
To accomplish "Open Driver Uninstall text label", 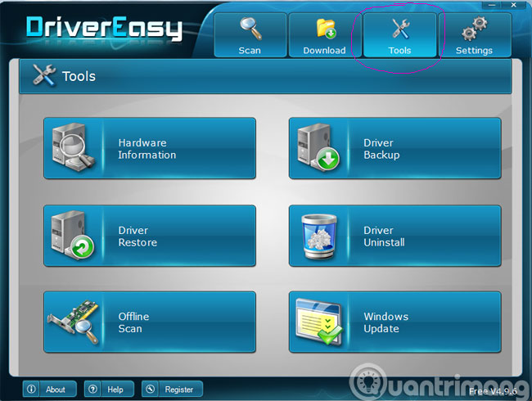I will 384,237.
